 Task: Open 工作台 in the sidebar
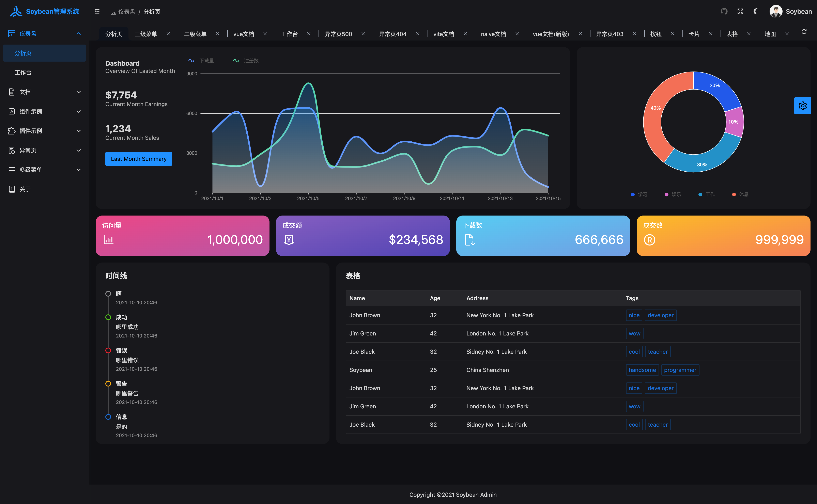point(23,72)
